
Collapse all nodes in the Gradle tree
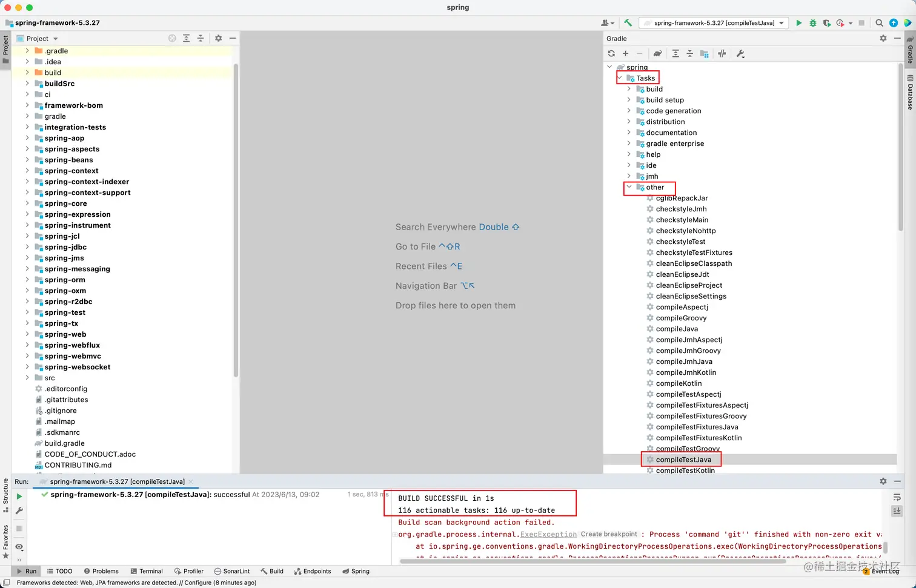coord(689,54)
